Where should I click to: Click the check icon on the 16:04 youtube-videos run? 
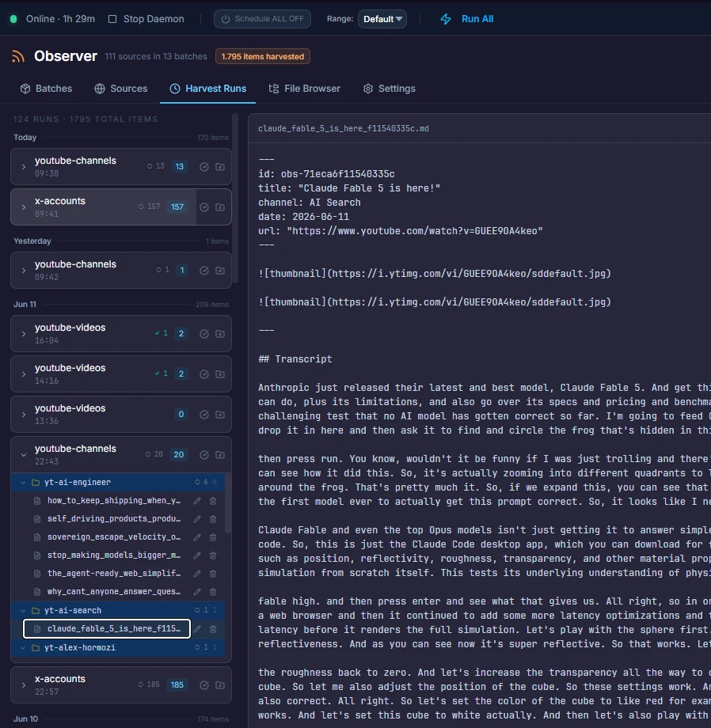pos(203,333)
